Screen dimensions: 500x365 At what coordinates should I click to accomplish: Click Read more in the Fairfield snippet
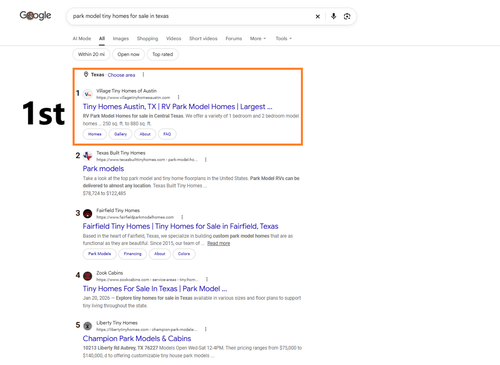coord(219,243)
